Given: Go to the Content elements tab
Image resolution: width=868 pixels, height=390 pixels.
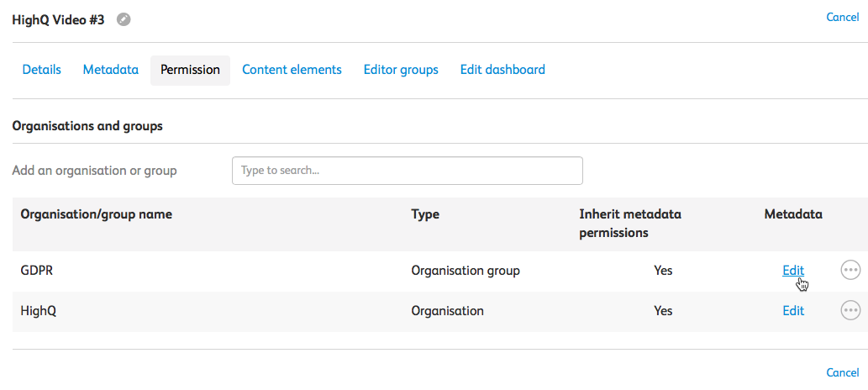Looking at the screenshot, I should tap(292, 70).
